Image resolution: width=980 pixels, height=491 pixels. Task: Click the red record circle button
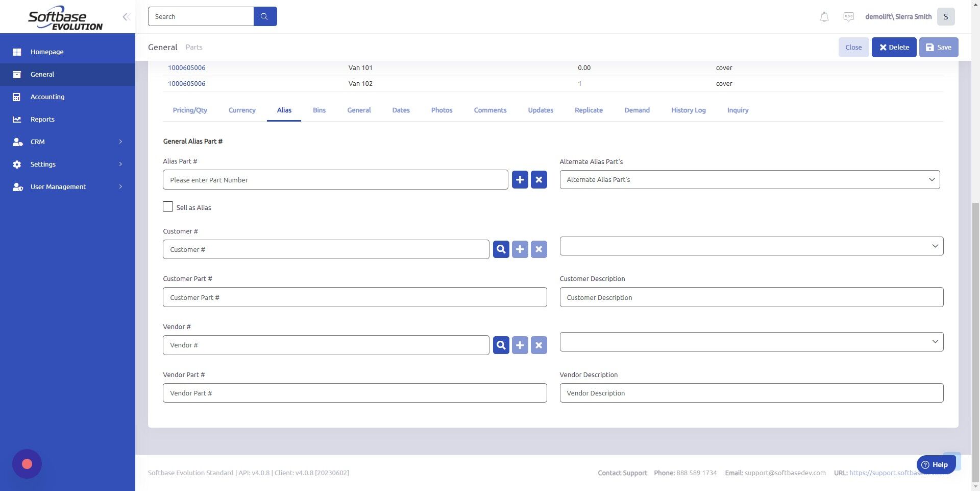(27, 464)
